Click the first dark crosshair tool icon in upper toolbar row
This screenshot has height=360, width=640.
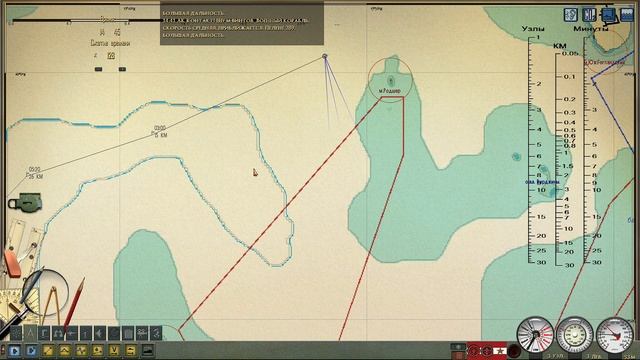(x=16, y=333)
